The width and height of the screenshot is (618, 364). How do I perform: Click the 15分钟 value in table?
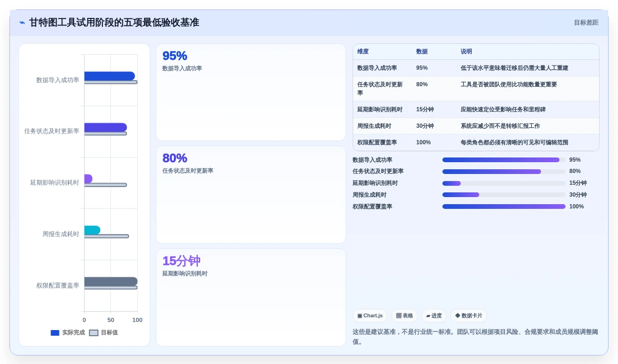pyautogui.click(x=425, y=109)
